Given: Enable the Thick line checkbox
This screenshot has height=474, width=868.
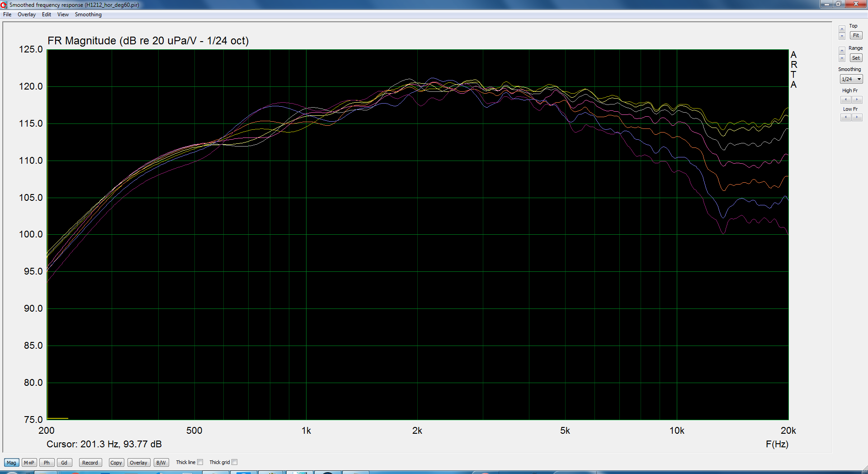Looking at the screenshot, I should [200, 462].
